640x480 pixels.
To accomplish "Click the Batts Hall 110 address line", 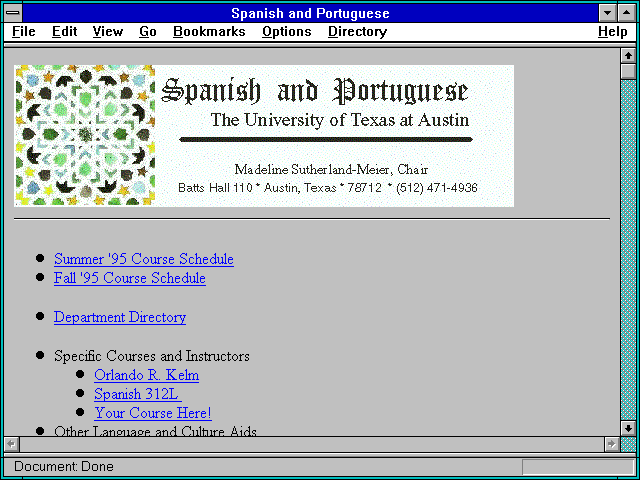I will point(328,188).
